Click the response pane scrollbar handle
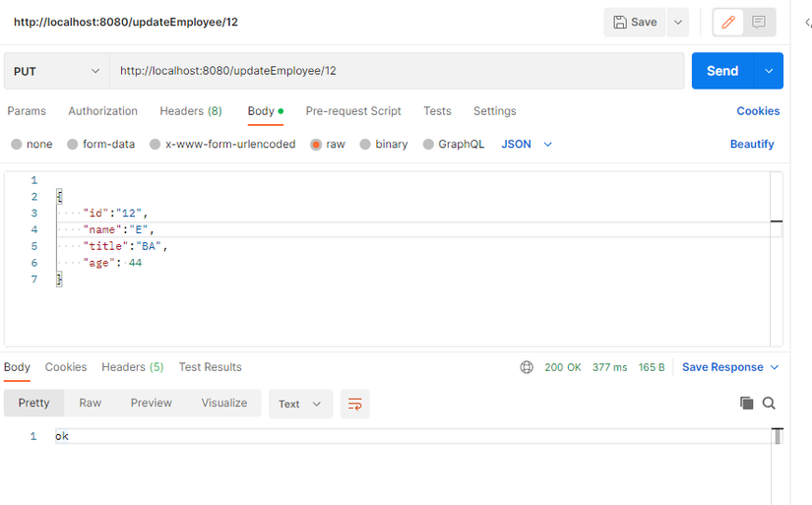 point(778,436)
